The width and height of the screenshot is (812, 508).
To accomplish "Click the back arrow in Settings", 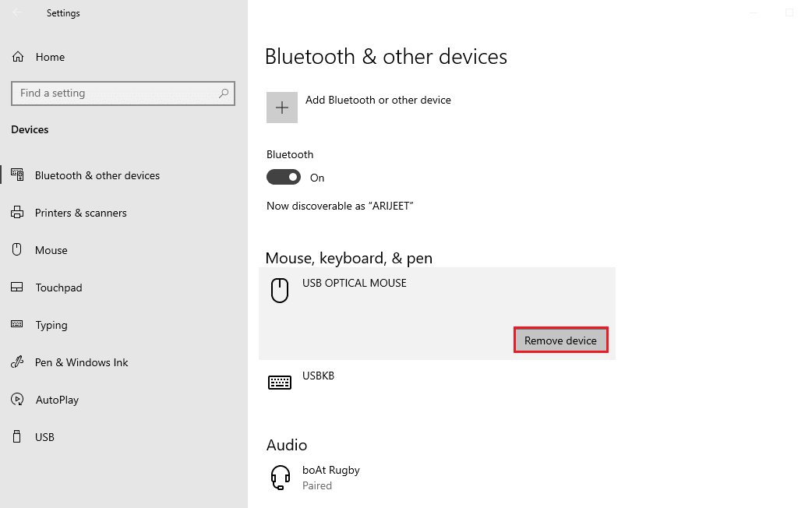I will (18, 12).
